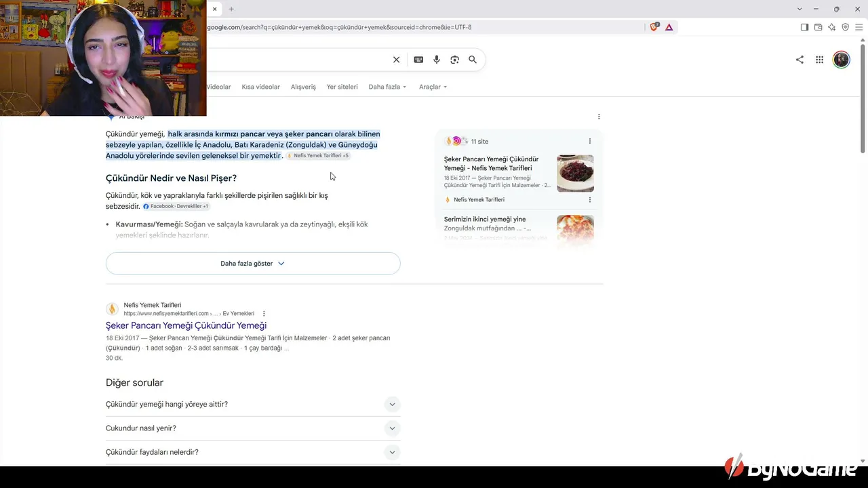Click the Facebook source chip 'Devrekliler +1'

[x=176, y=206]
